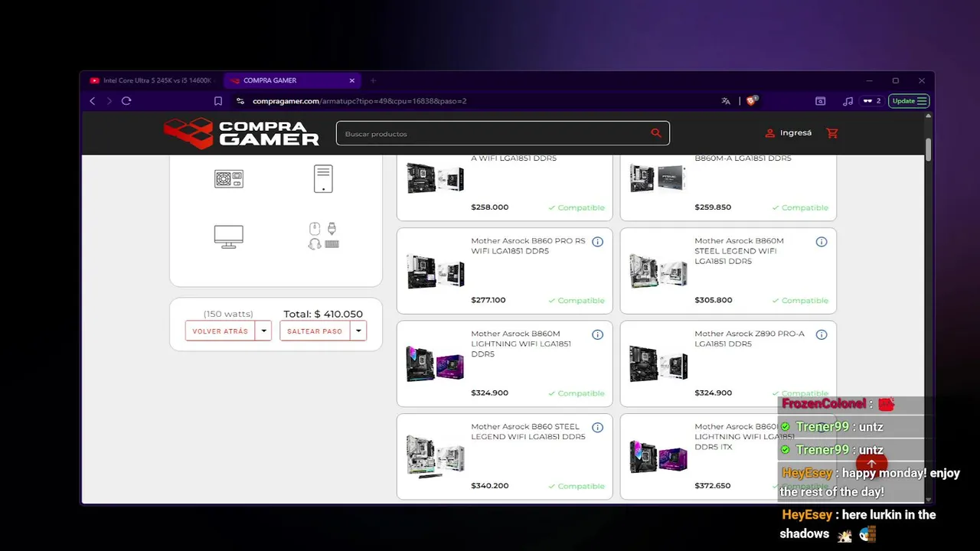980x551 pixels.
Task: Open the browser Update menu button
Action: point(909,101)
